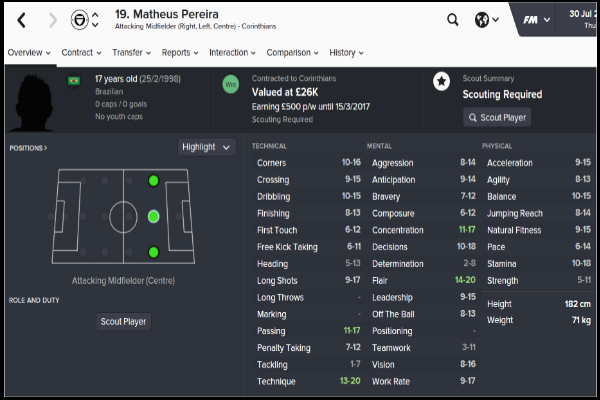This screenshot has width=600, height=400.
Task: Expand the Positions section header
Action: point(29,148)
